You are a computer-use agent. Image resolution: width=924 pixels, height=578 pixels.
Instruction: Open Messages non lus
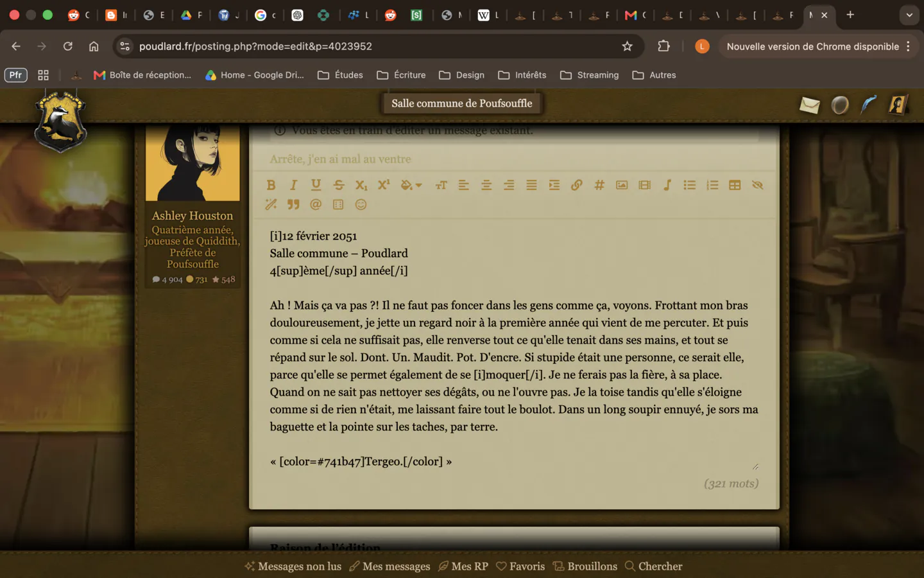tap(293, 566)
